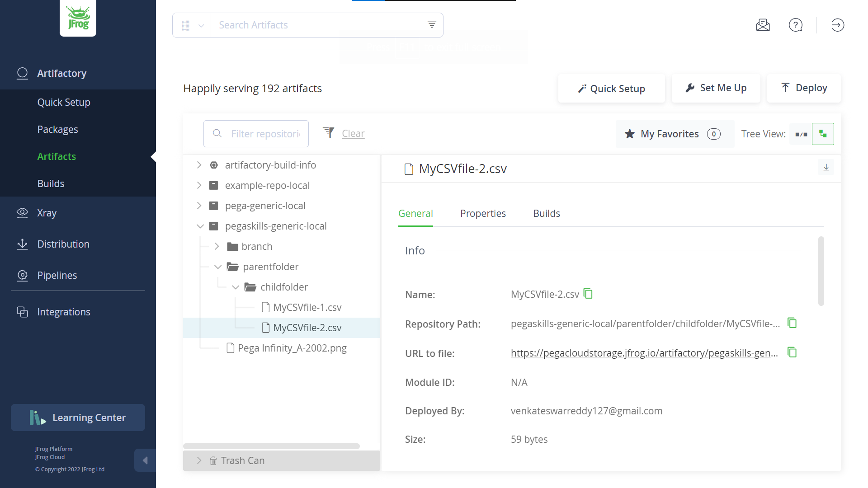Select childfolder in tree
Screen dimensions: 868x488
[284, 287]
